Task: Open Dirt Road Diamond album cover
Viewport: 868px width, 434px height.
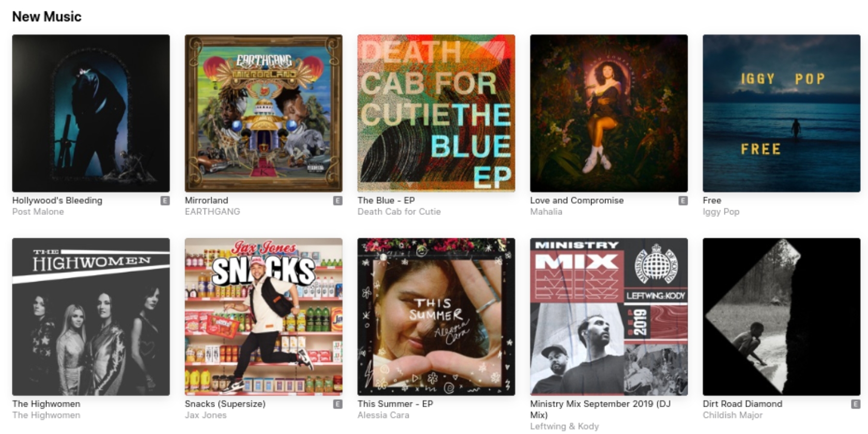Action: pos(781,317)
